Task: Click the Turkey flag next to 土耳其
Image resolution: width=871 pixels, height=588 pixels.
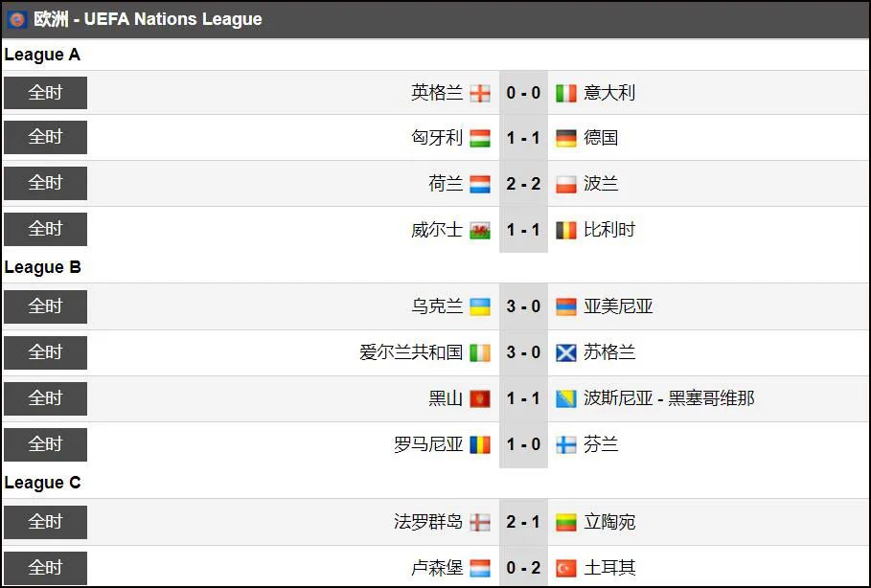Action: tap(566, 568)
